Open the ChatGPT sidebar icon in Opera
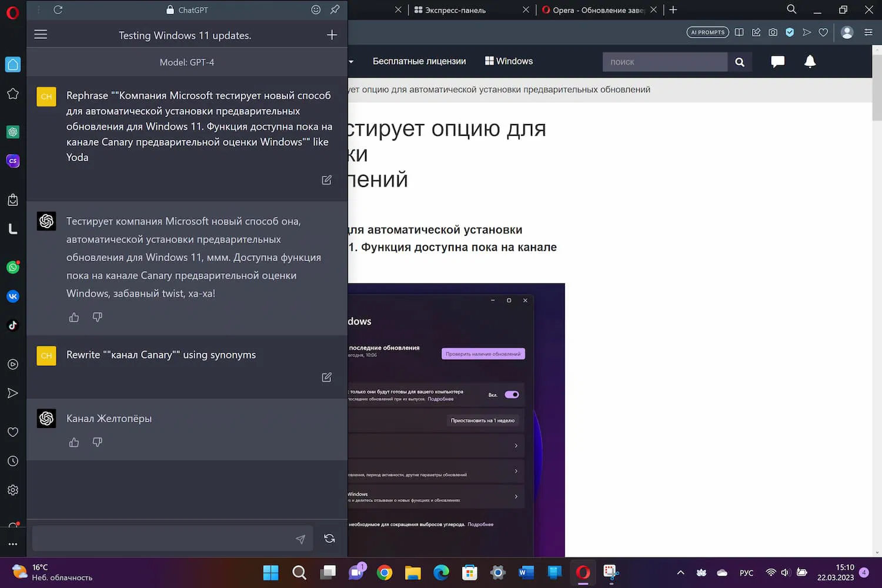This screenshot has width=882, height=588. (13, 132)
